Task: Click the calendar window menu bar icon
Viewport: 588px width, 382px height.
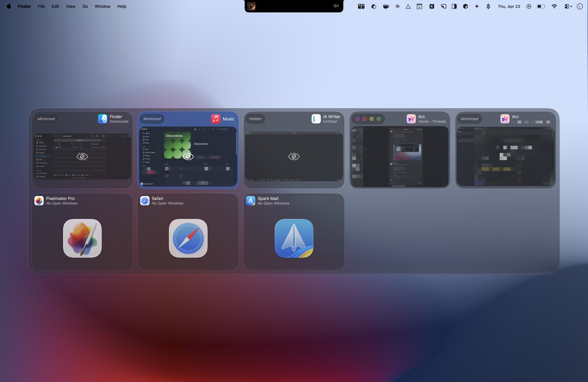Action: click(419, 6)
